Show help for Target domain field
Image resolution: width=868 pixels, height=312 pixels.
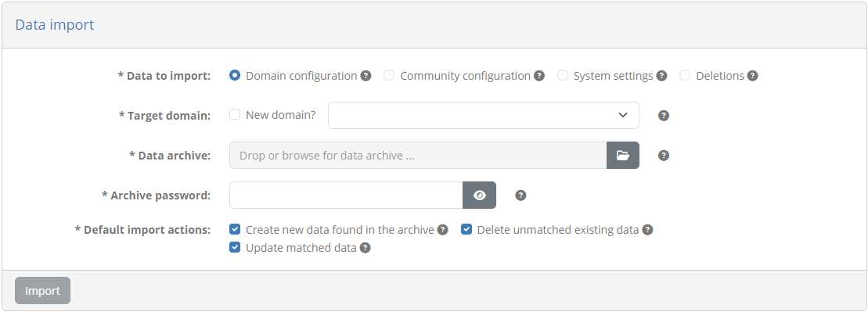pyautogui.click(x=664, y=116)
